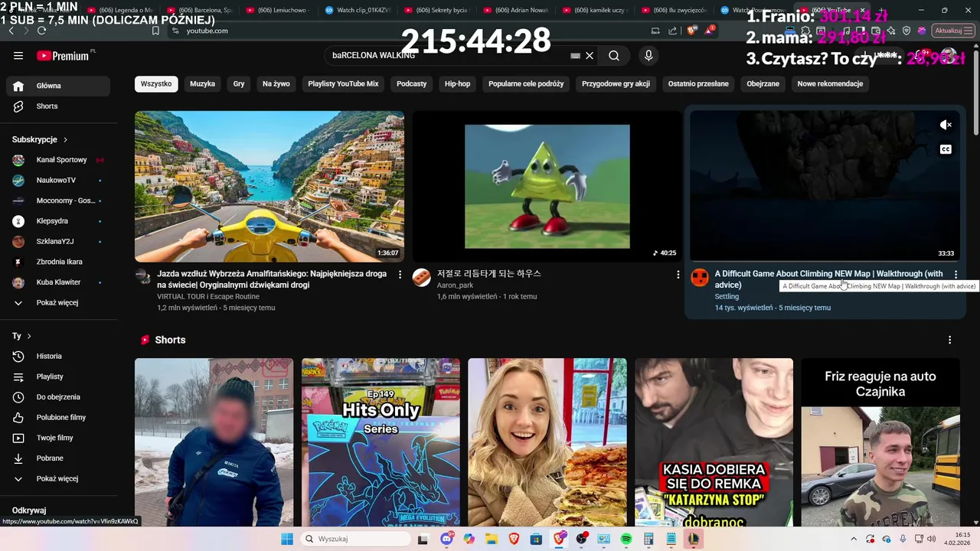The height and width of the screenshot is (551, 980).
Task: Go to YouTube Premium home logo
Action: click(x=63, y=56)
